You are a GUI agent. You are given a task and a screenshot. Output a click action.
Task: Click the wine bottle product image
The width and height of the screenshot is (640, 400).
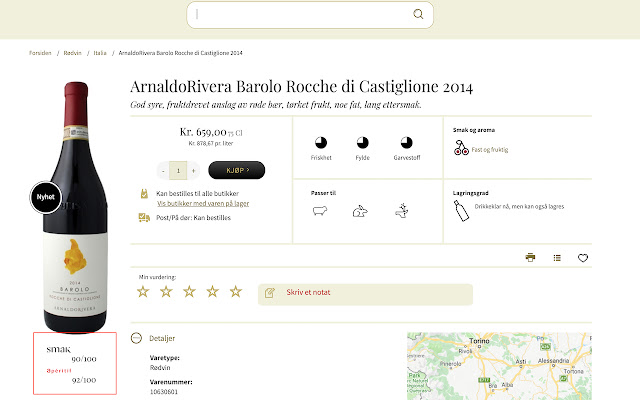click(x=75, y=207)
